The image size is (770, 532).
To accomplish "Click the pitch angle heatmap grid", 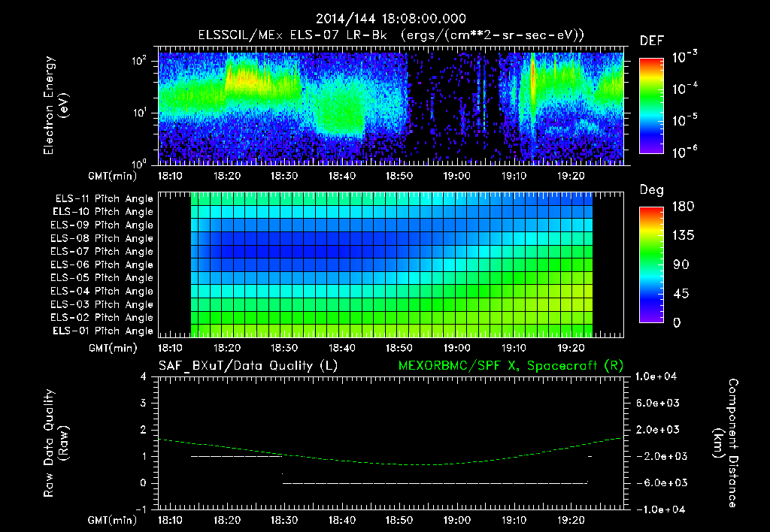I will (x=391, y=264).
